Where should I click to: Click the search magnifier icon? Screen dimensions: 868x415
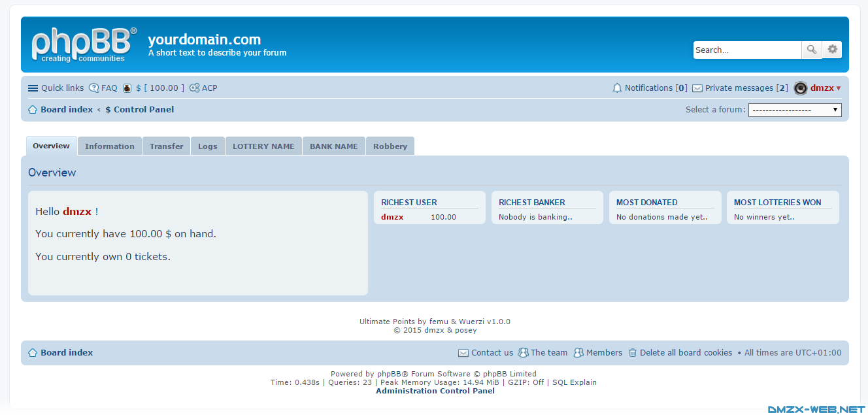(811, 50)
